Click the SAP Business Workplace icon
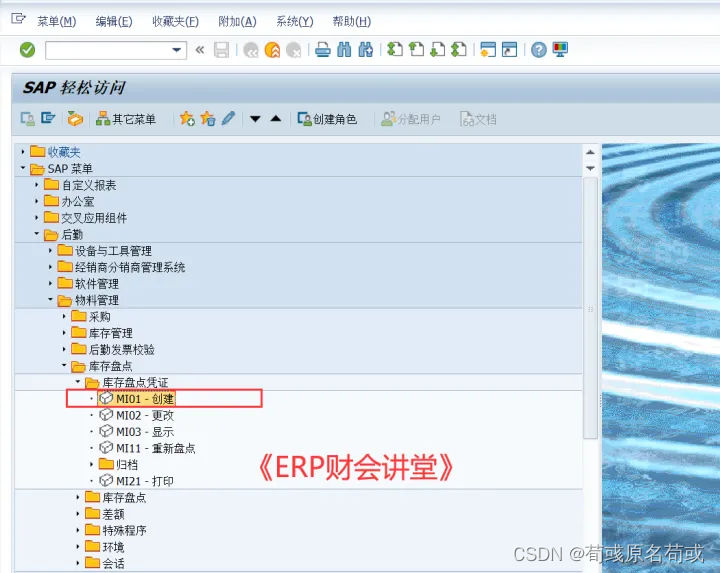 click(75, 118)
